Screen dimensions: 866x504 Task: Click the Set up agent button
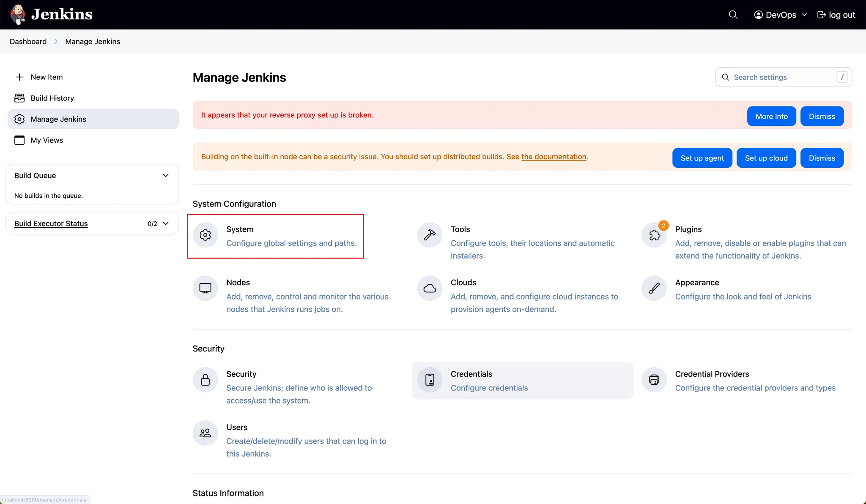point(702,158)
